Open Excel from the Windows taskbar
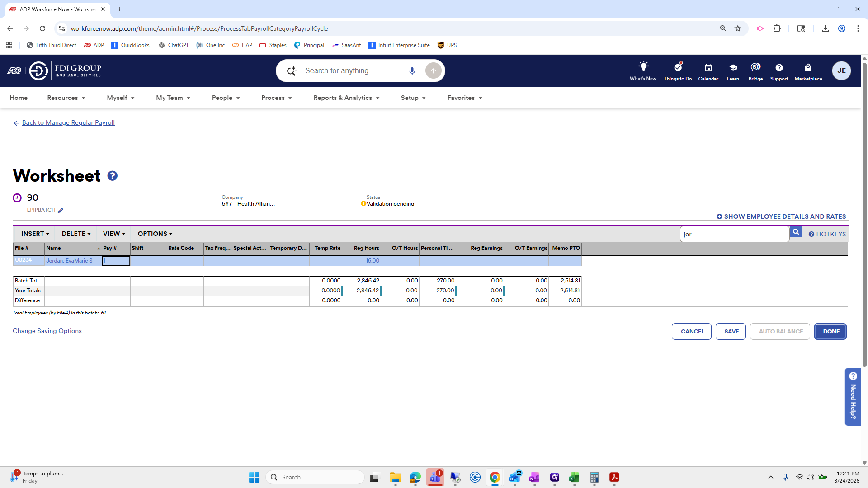This screenshot has height=488, width=868. (574, 477)
